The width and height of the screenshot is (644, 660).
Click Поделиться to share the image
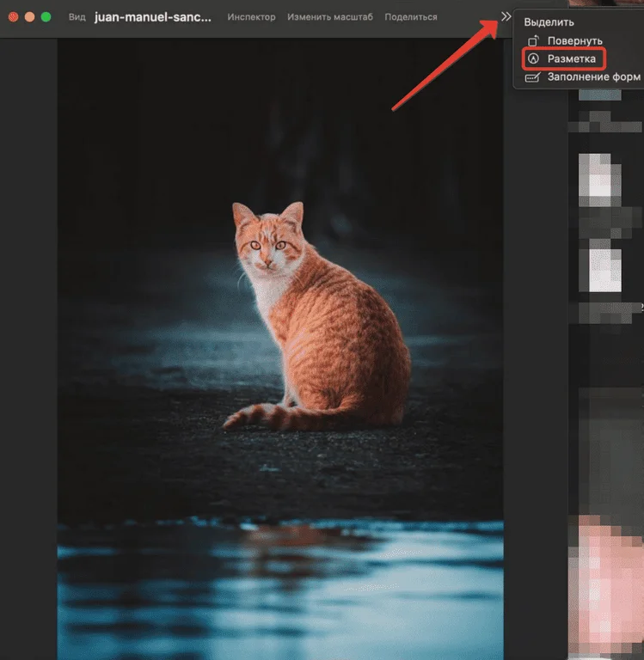point(410,17)
